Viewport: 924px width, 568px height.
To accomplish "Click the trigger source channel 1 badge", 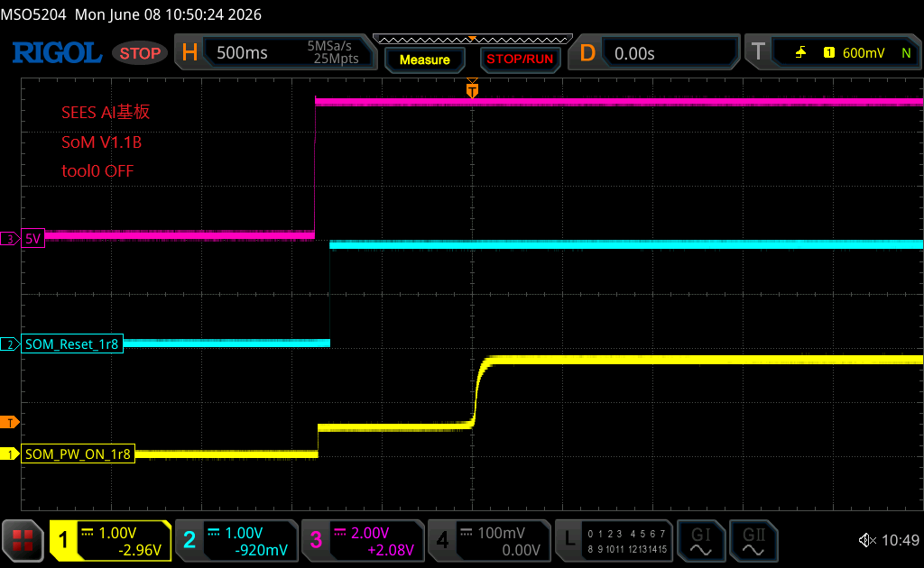I will pos(828,53).
